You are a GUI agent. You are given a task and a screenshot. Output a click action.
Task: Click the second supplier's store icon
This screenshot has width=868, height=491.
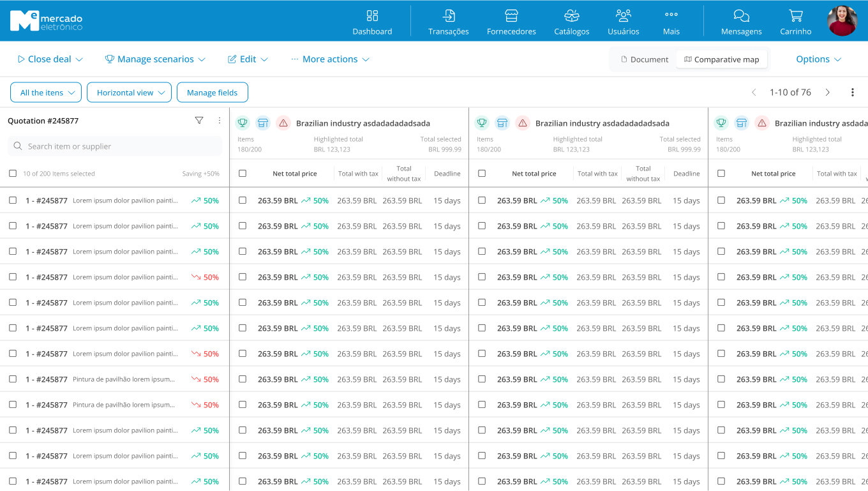click(502, 123)
